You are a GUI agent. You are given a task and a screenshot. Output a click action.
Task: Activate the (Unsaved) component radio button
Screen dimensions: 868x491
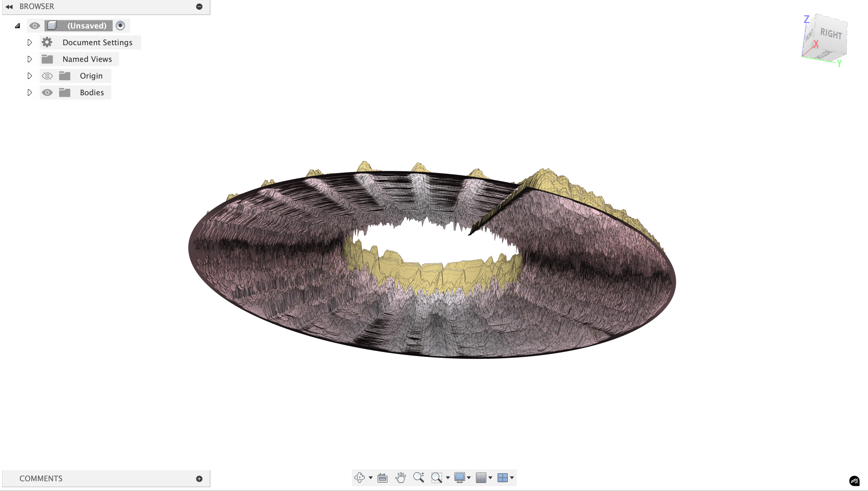click(120, 25)
